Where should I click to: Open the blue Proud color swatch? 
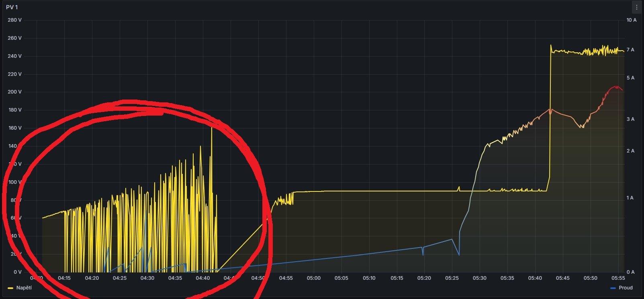[x=613, y=288]
